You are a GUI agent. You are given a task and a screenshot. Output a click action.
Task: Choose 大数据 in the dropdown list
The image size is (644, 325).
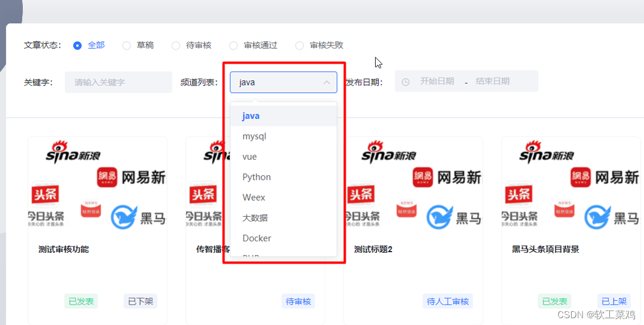[x=284, y=218]
